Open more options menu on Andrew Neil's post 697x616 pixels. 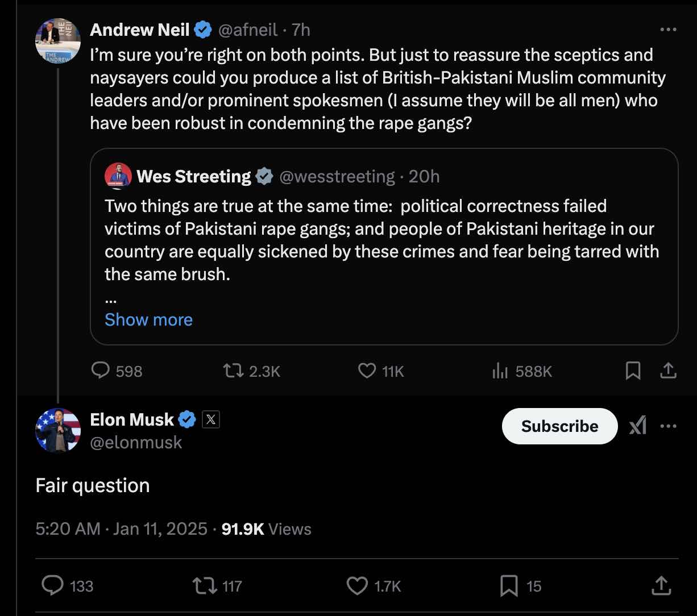668,30
